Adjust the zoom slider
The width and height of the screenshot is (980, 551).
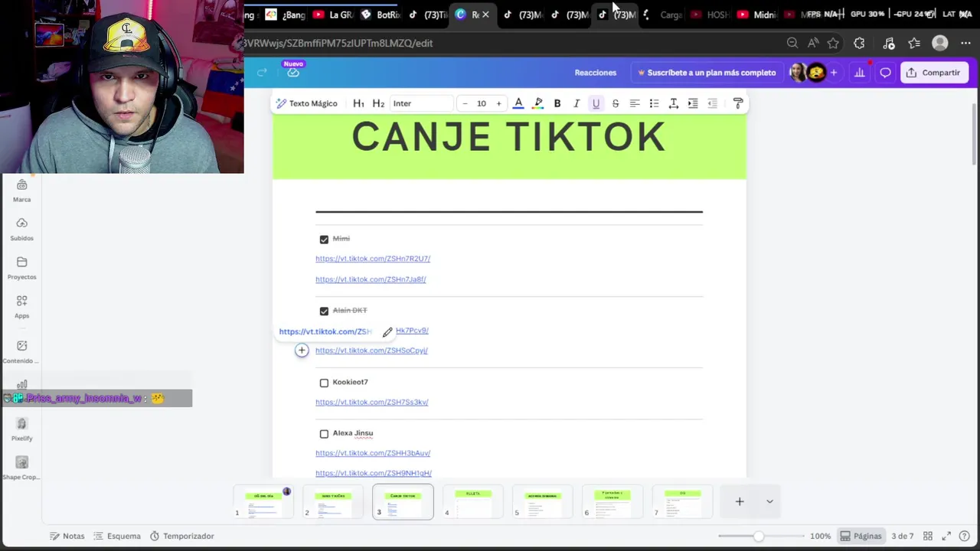coord(758,536)
